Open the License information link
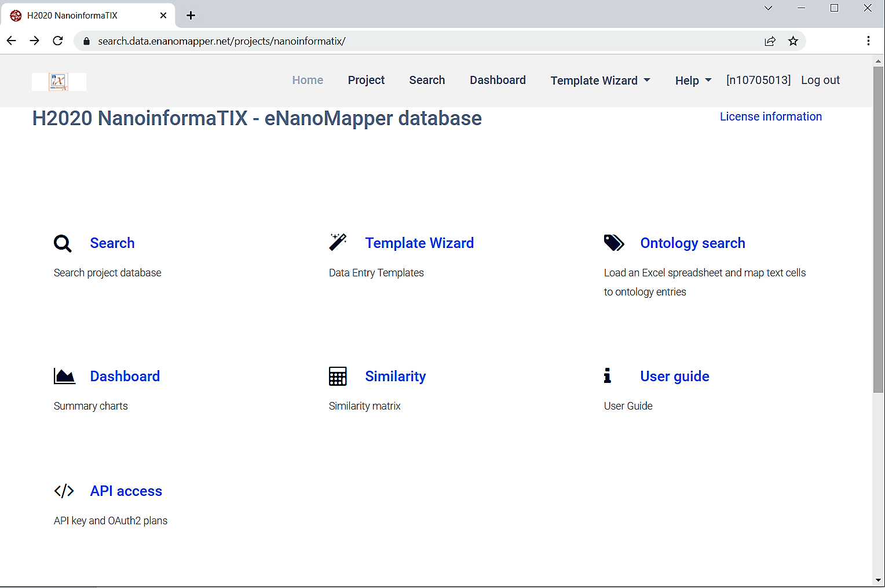This screenshot has width=885, height=588. (770, 116)
